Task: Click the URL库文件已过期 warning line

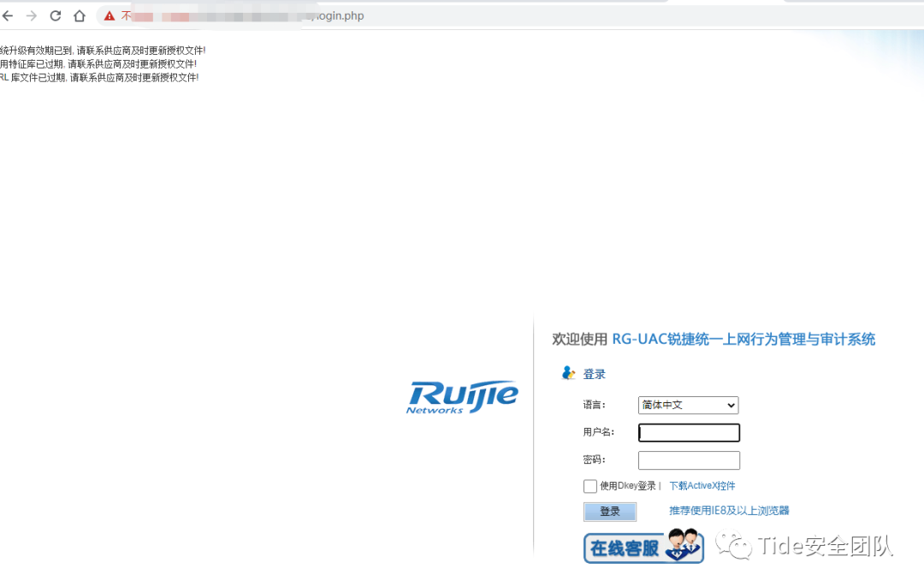Action: click(x=99, y=78)
